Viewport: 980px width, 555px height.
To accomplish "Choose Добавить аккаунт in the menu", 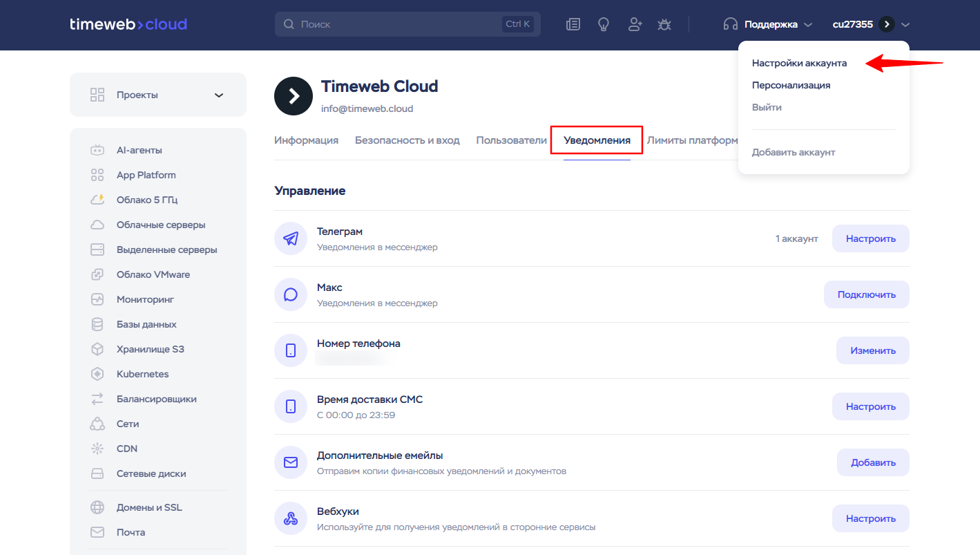I will tap(794, 152).
